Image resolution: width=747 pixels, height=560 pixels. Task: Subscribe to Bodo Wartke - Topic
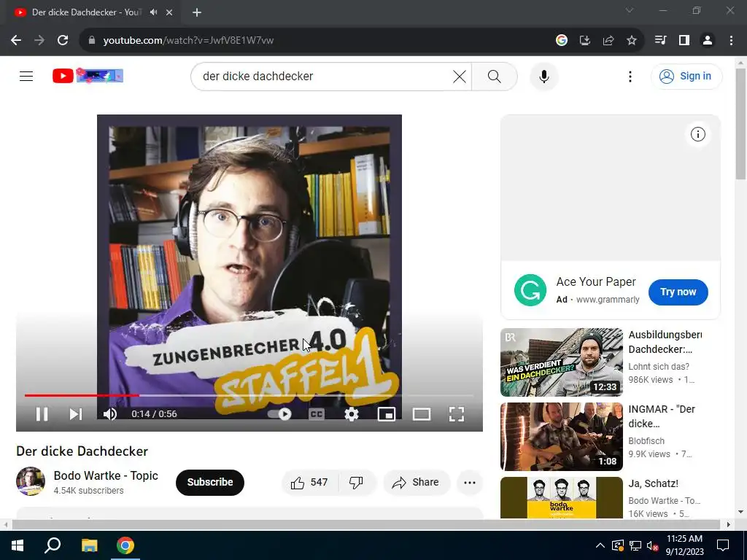(x=209, y=483)
